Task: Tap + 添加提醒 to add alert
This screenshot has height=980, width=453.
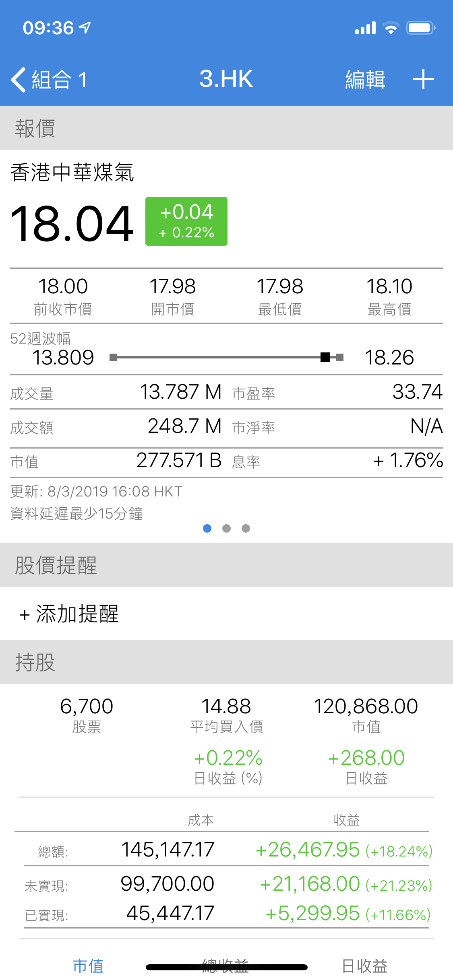Action: click(69, 614)
